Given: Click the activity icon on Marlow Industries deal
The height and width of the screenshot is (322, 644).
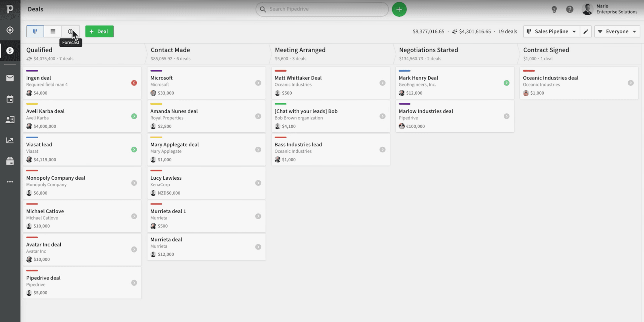Looking at the screenshot, I should [x=507, y=116].
